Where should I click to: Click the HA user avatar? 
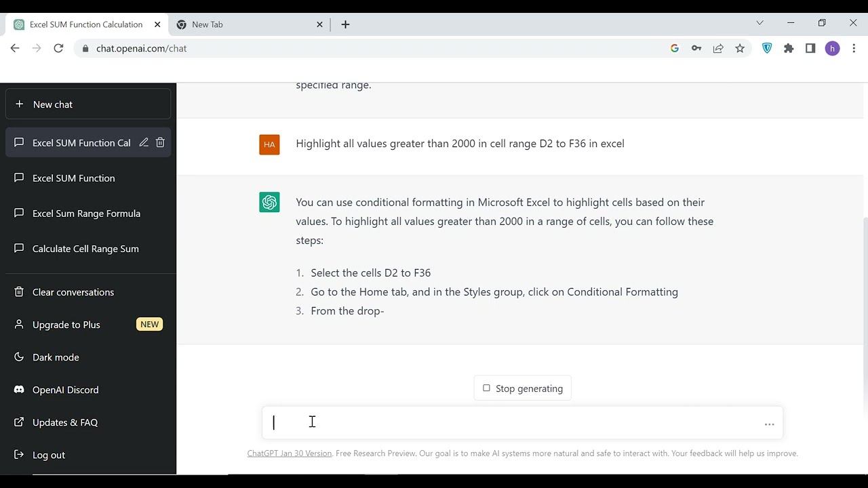click(x=269, y=144)
